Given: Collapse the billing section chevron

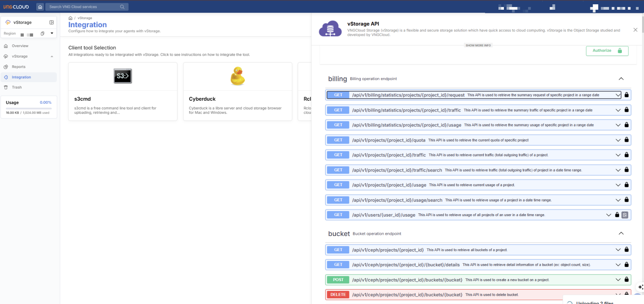Looking at the screenshot, I should click(621, 79).
